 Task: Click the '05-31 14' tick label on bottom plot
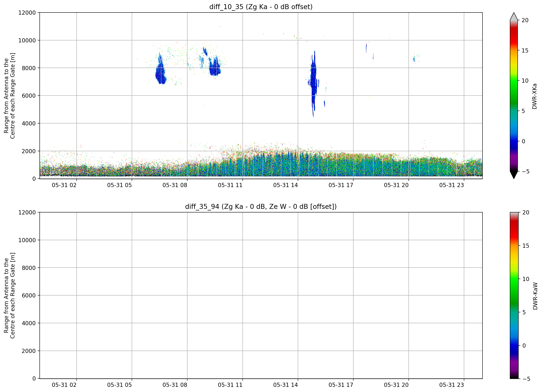(285, 385)
